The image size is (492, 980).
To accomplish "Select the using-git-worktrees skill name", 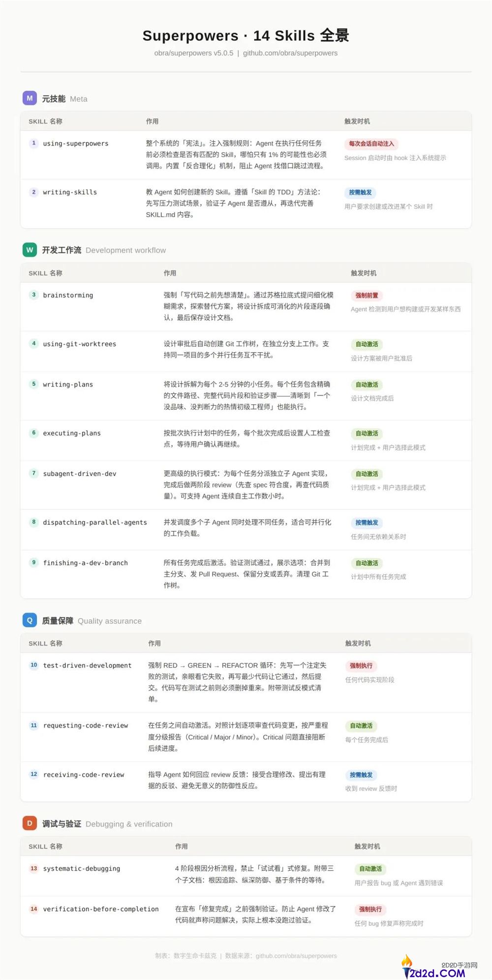I will pyautogui.click(x=80, y=344).
